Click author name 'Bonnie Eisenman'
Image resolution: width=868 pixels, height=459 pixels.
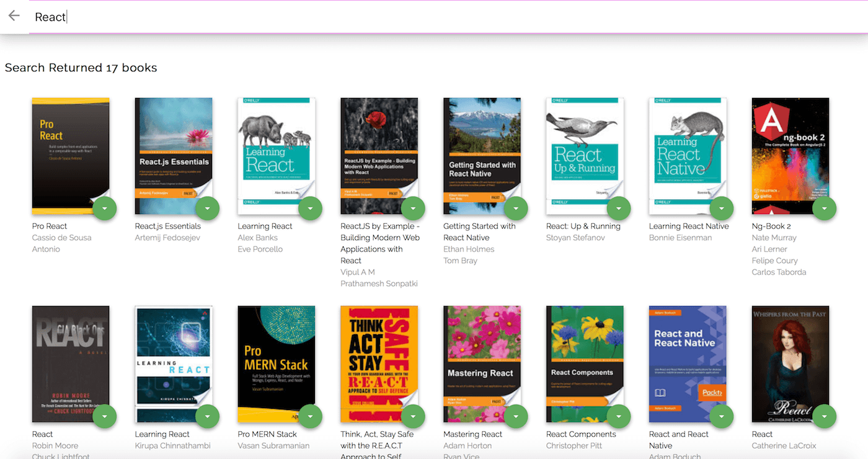[x=680, y=238]
